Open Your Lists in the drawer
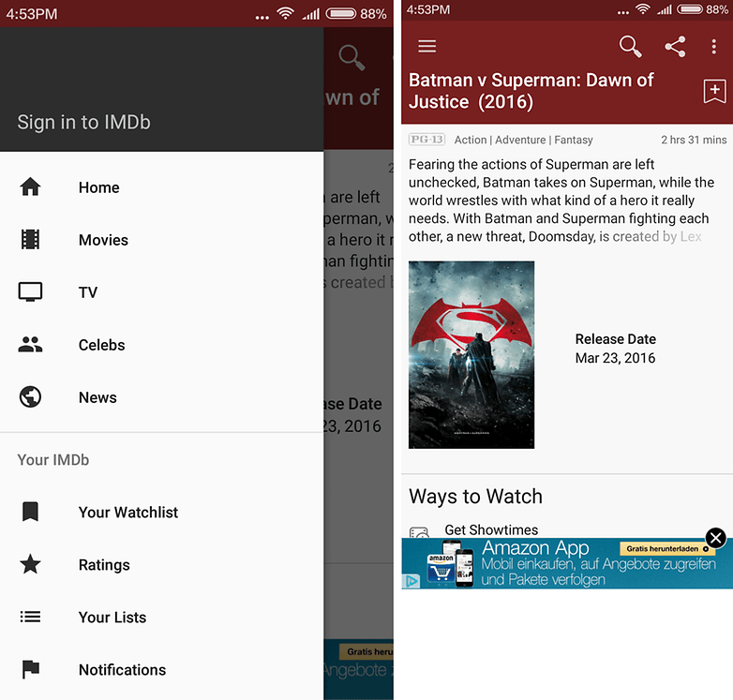Image resolution: width=733 pixels, height=700 pixels. click(162, 617)
